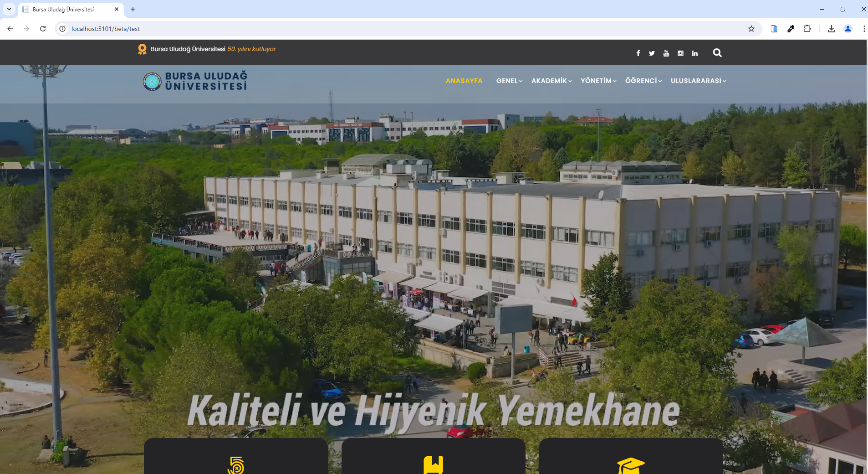Expand the ULUSLARARASI dropdown menu
868x474 pixels.
698,81
